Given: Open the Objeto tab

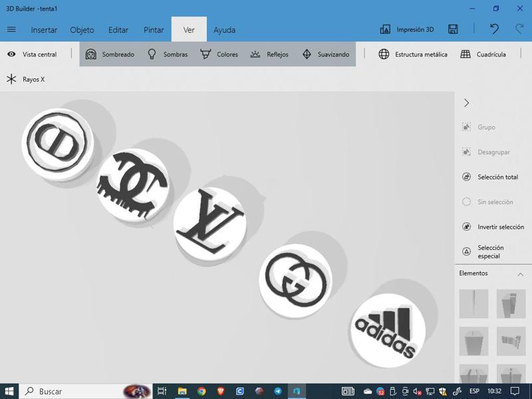Looking at the screenshot, I should 82,30.
